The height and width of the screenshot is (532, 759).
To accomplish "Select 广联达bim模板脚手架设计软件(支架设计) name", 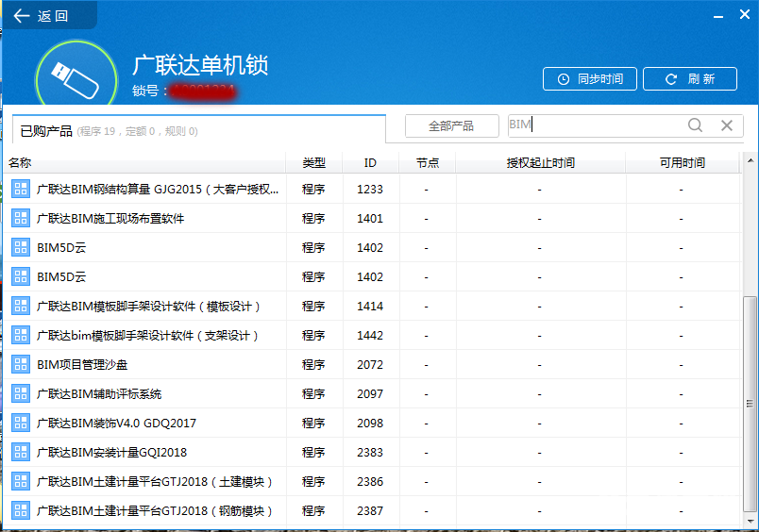I will click(x=147, y=336).
